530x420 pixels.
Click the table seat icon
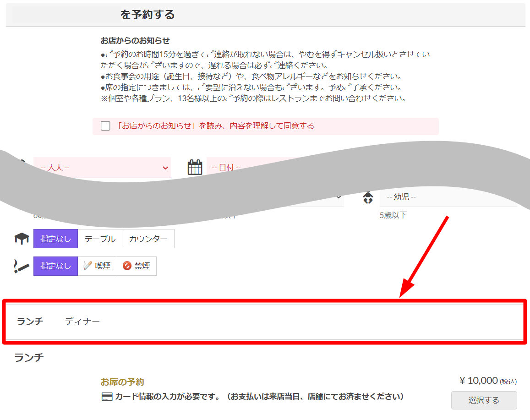coord(22,239)
